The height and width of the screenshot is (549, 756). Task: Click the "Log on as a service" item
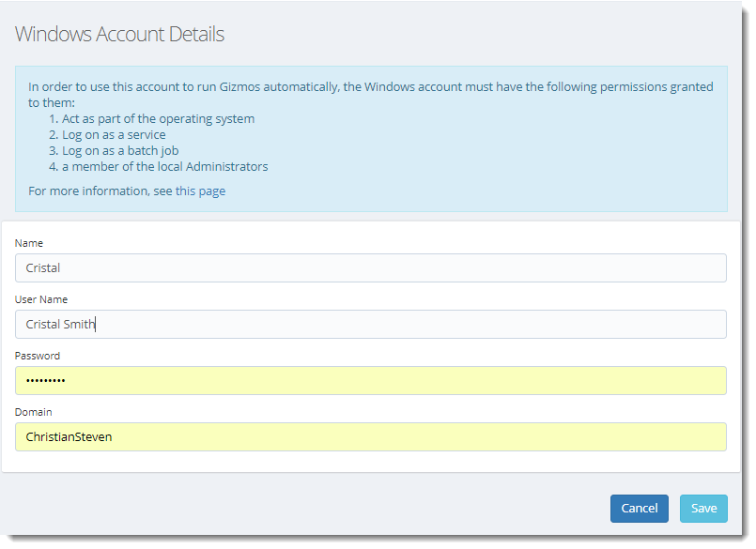pyautogui.click(x=114, y=135)
